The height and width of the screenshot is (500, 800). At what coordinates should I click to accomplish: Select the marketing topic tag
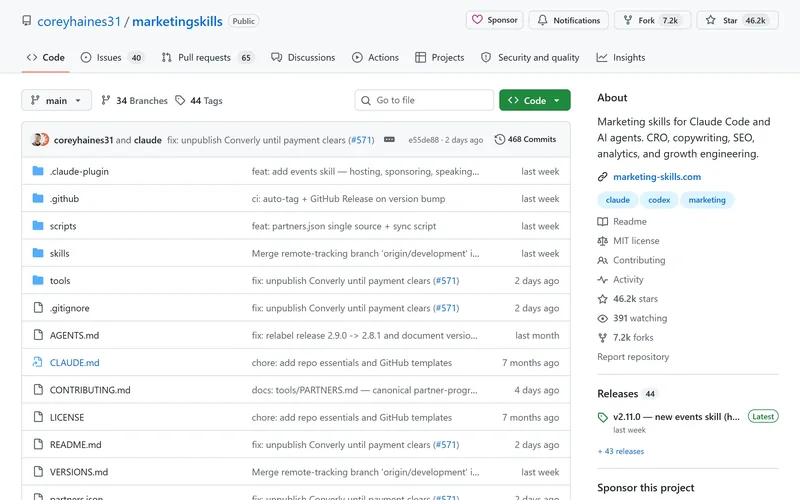[707, 200]
